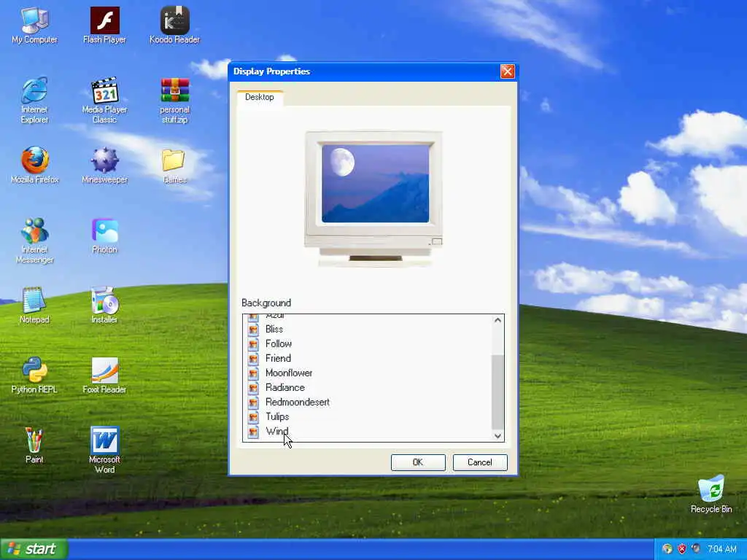Image resolution: width=747 pixels, height=560 pixels.
Task: Cancel the Display Properties dialog
Action: 480,462
